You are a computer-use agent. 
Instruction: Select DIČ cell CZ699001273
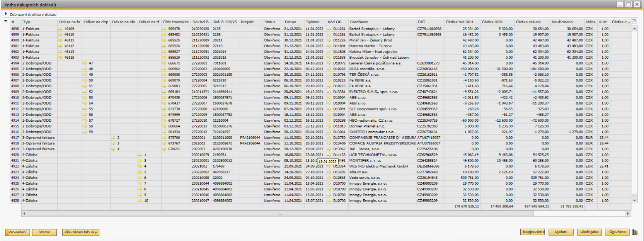(430, 63)
